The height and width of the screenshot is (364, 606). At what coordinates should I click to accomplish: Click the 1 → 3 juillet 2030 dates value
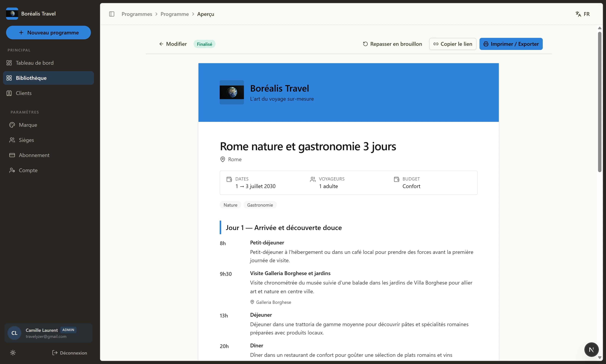tap(255, 186)
